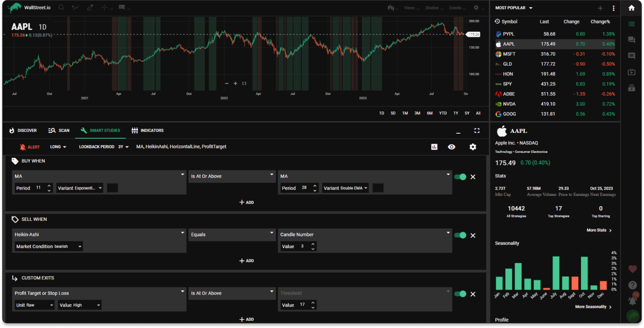
Task: Expand the smart studies panel fullscreen
Action: coord(477,131)
